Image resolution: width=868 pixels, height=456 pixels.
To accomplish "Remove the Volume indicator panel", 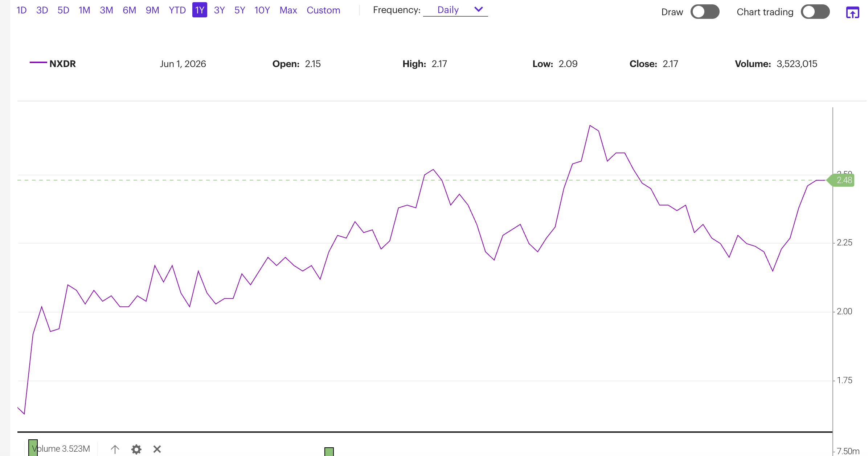I will coord(157,449).
